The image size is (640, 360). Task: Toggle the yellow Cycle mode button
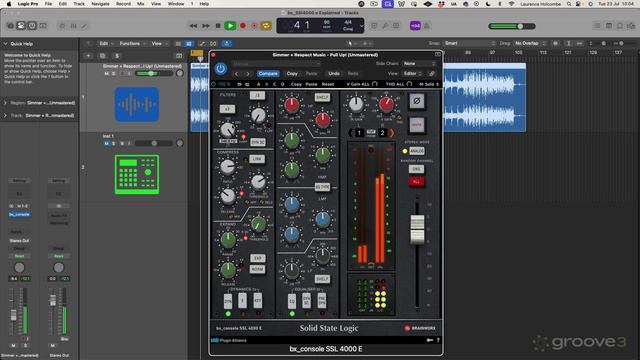point(266,26)
